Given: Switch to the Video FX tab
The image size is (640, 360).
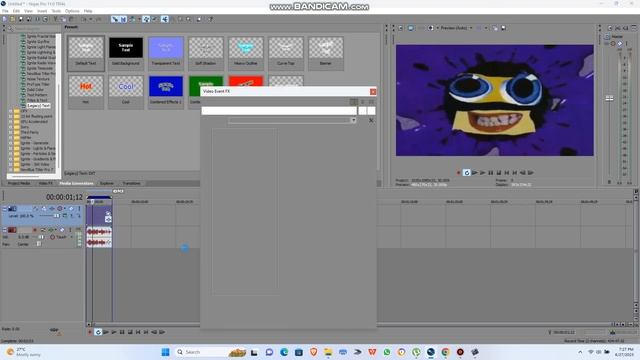Looking at the screenshot, I should pos(46,184).
